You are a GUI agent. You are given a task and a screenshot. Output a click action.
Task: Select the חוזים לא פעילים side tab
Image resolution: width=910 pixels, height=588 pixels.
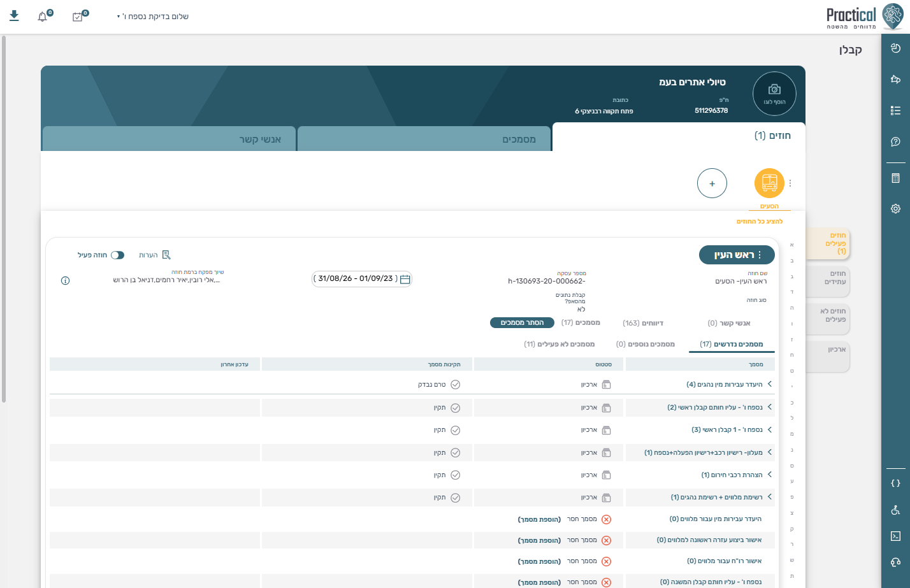pos(828,319)
